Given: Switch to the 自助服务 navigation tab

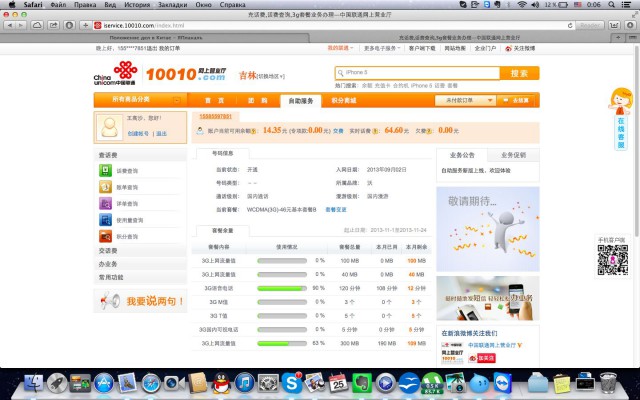Looking at the screenshot, I should [301, 101].
